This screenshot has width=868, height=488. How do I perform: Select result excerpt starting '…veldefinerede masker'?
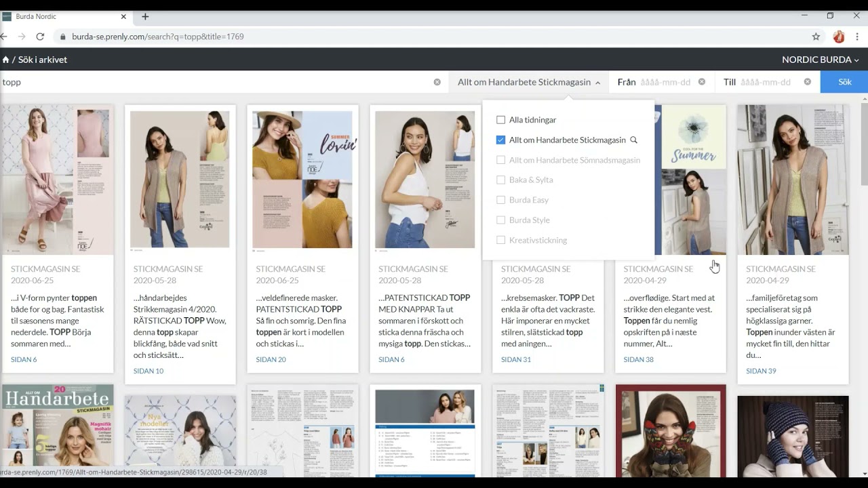302,321
